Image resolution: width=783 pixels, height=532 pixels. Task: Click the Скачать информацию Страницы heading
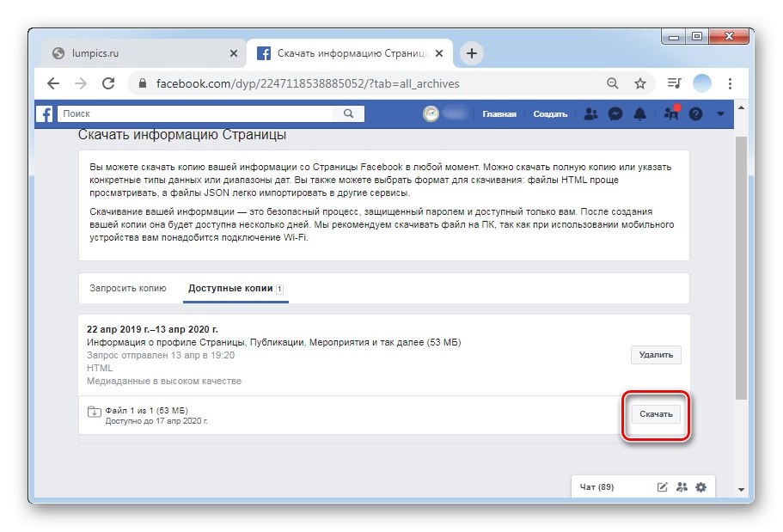(182, 135)
